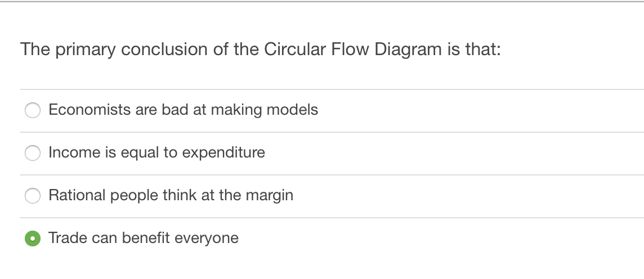Viewport: 644px width, 279px height.
Task: Click the word 'Circular' in the question
Action: pyautogui.click(x=295, y=49)
